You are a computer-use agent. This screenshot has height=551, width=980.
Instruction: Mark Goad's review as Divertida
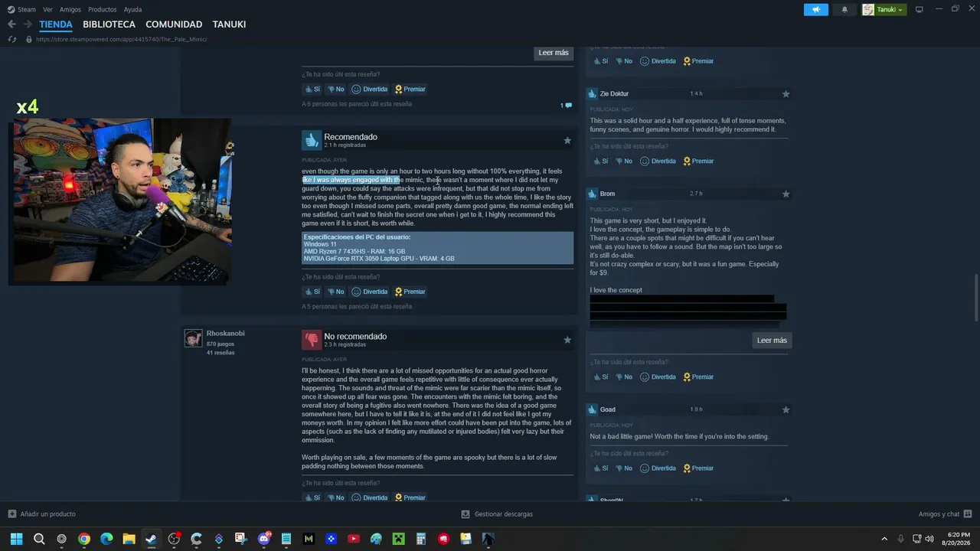(658, 468)
